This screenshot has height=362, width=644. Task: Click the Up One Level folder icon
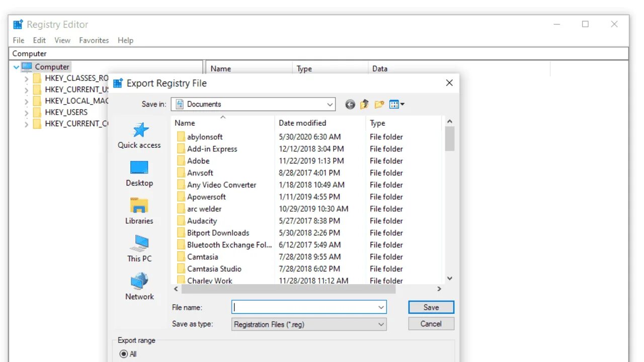click(x=365, y=104)
